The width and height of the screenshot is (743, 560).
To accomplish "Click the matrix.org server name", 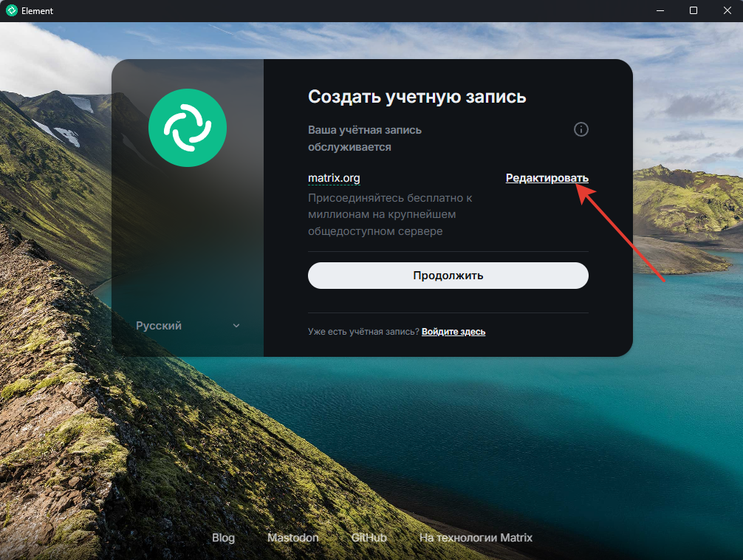I will [x=334, y=178].
